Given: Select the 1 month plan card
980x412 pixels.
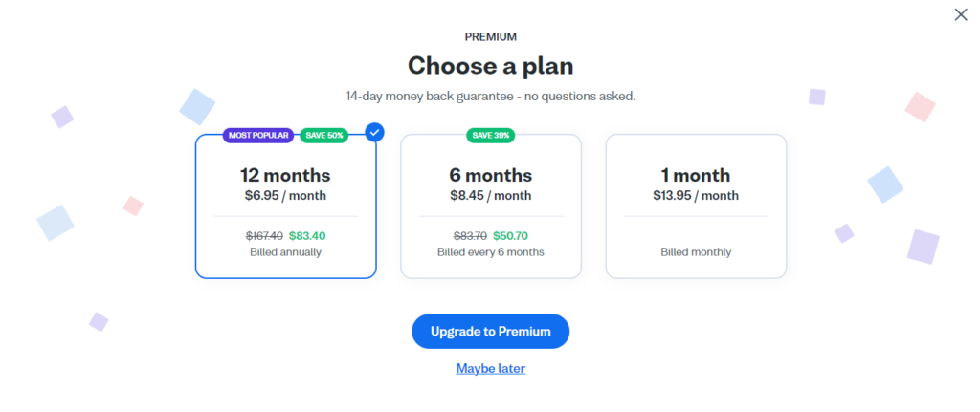Looking at the screenshot, I should click(696, 206).
